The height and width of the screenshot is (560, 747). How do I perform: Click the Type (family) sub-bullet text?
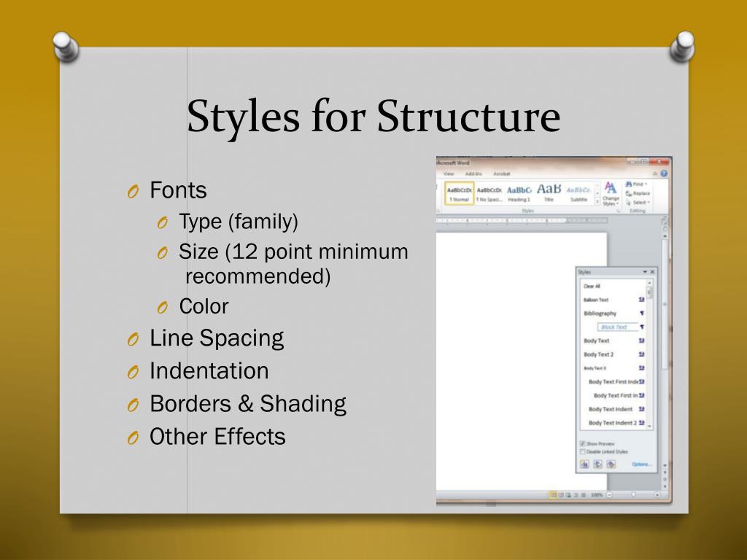239,222
